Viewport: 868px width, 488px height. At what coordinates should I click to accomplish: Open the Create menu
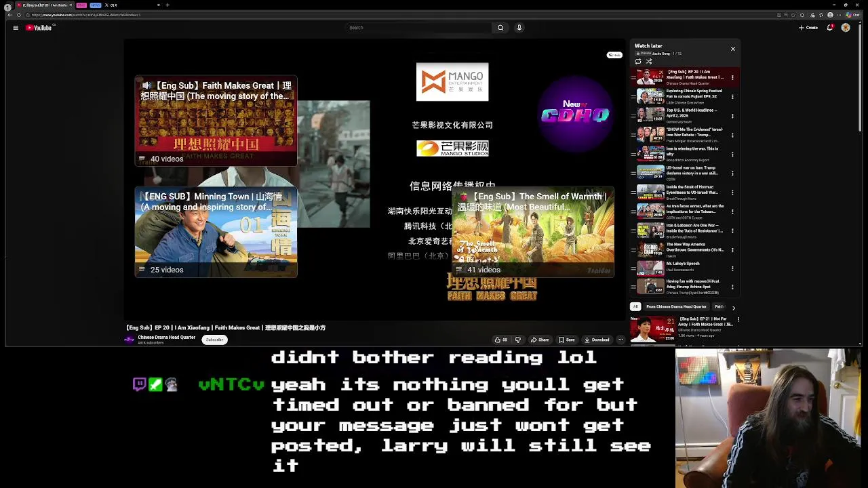pyautogui.click(x=808, y=28)
